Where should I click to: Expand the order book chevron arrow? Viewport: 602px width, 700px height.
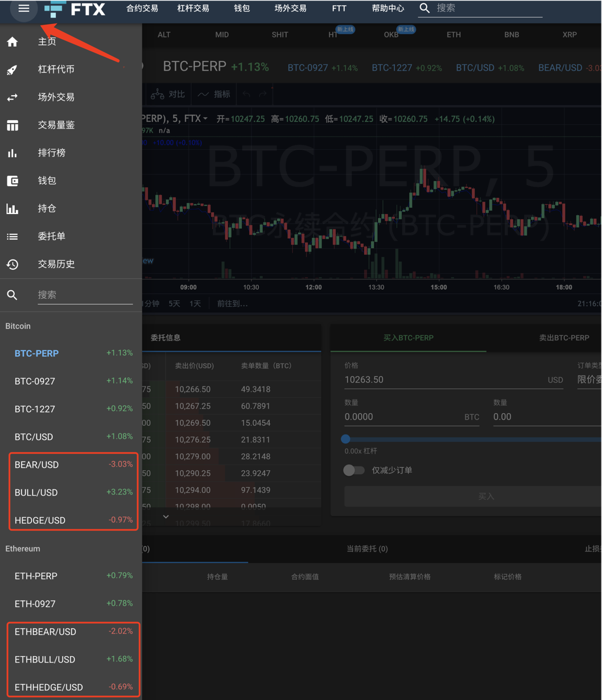pyautogui.click(x=166, y=517)
